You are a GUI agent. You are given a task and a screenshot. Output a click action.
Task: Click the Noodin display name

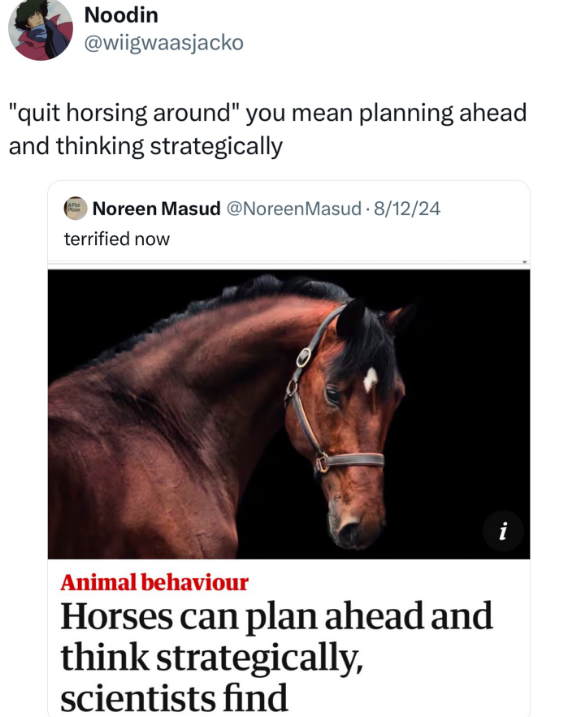[121, 15]
